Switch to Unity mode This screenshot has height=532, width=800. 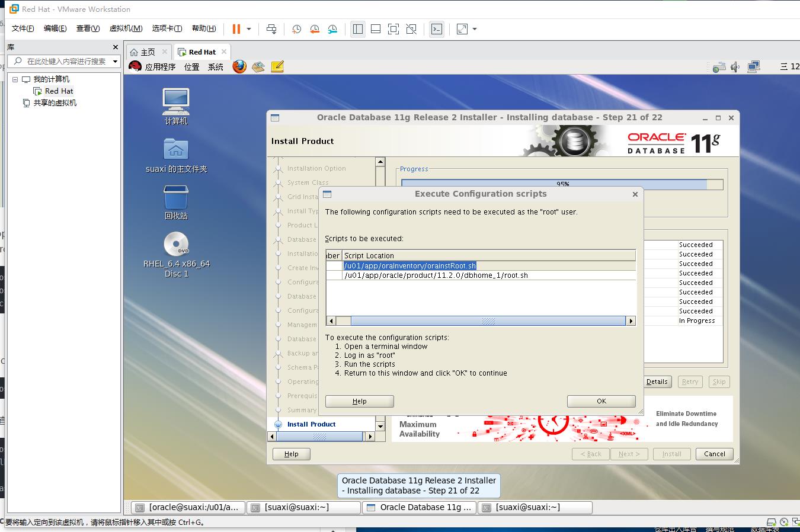(411, 28)
